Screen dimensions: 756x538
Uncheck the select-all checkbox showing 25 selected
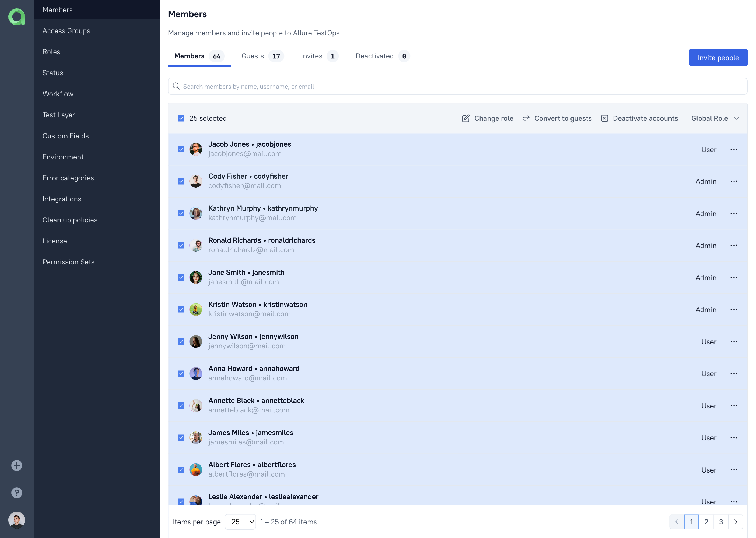click(x=181, y=118)
